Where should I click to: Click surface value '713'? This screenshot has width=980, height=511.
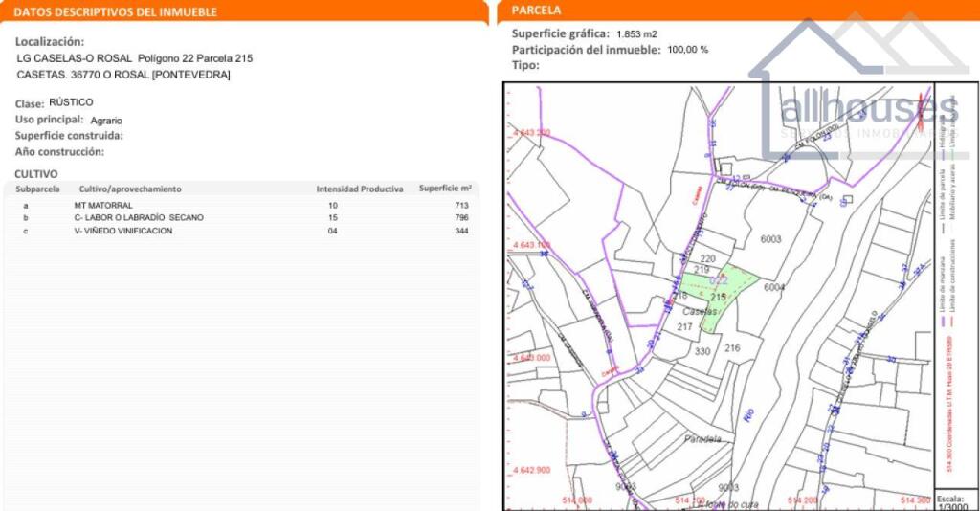(x=462, y=206)
